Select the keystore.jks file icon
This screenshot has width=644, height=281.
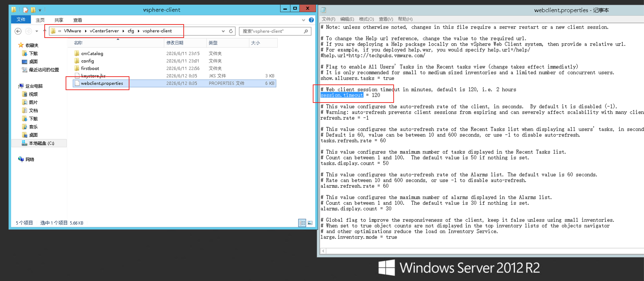(77, 76)
